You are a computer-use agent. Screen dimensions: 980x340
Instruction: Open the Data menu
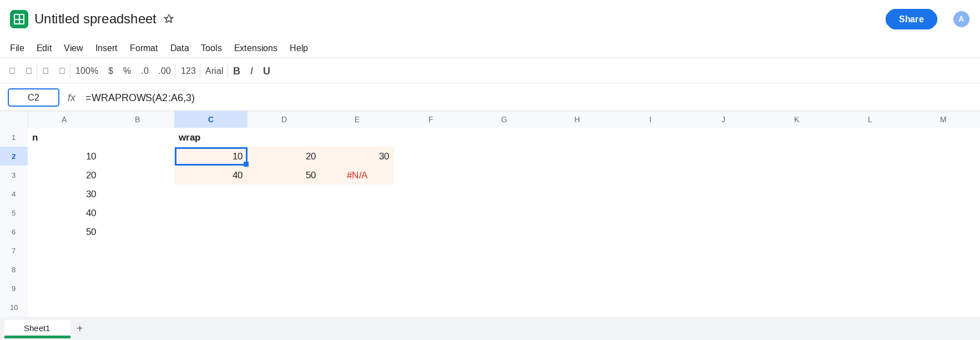click(179, 48)
